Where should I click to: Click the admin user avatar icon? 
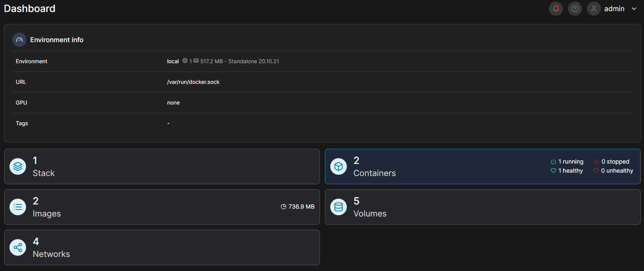[594, 9]
